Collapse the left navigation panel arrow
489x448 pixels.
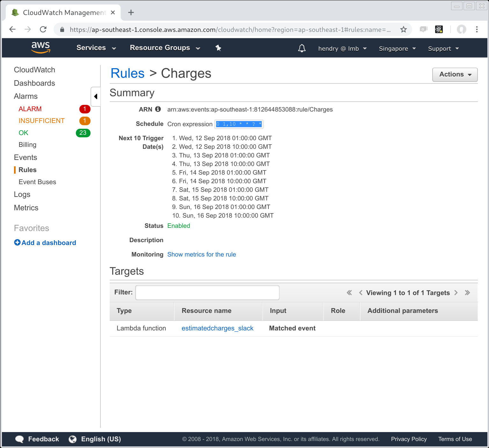coord(96,97)
